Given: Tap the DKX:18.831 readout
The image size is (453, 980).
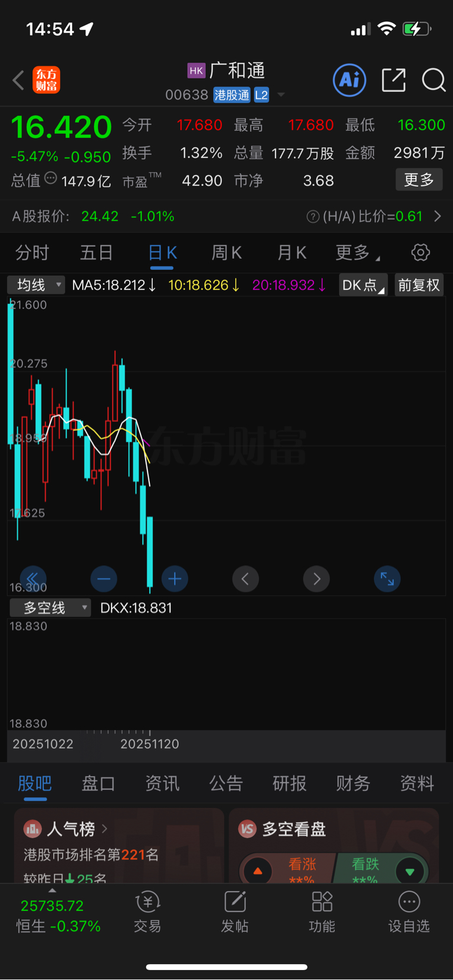Looking at the screenshot, I should 136,608.
